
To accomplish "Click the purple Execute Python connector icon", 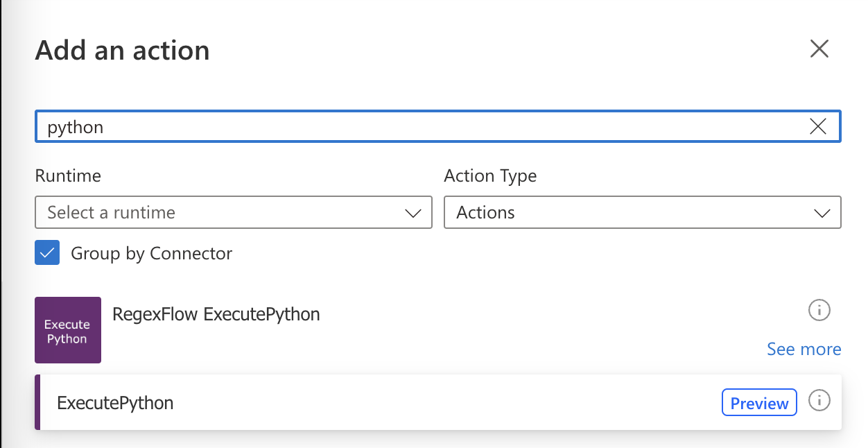I will click(x=67, y=330).
